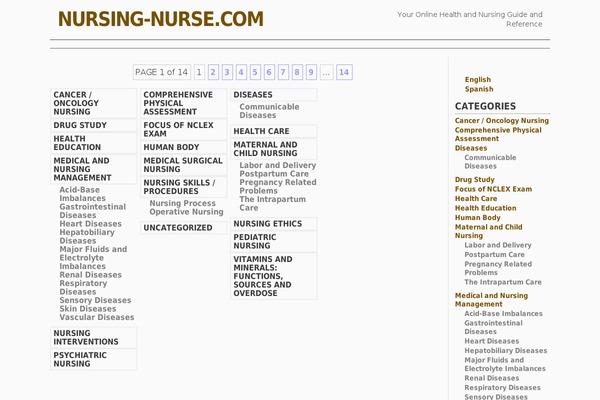Open sidebar Diseases category

471,148
